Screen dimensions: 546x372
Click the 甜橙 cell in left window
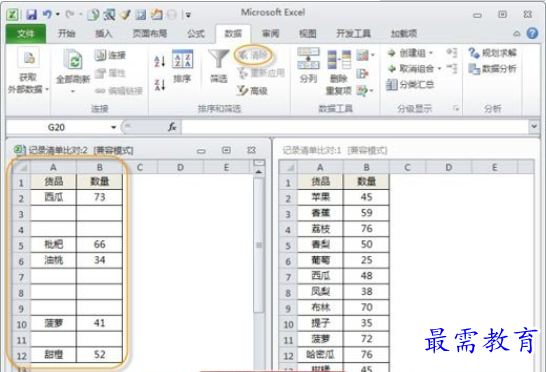54,355
